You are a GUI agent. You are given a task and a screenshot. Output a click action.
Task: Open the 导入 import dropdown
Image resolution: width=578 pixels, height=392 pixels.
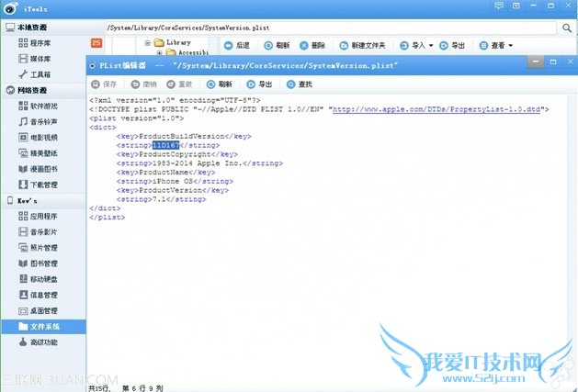416,45
